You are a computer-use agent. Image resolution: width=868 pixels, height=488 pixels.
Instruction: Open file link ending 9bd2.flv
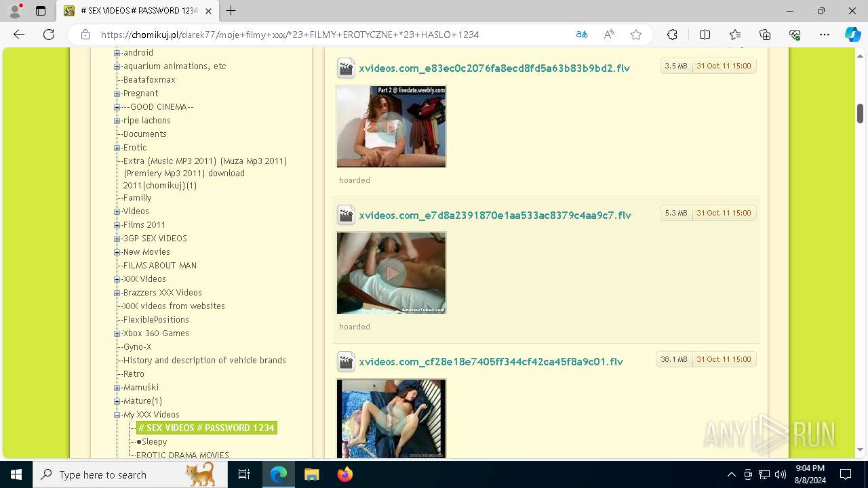495,68
